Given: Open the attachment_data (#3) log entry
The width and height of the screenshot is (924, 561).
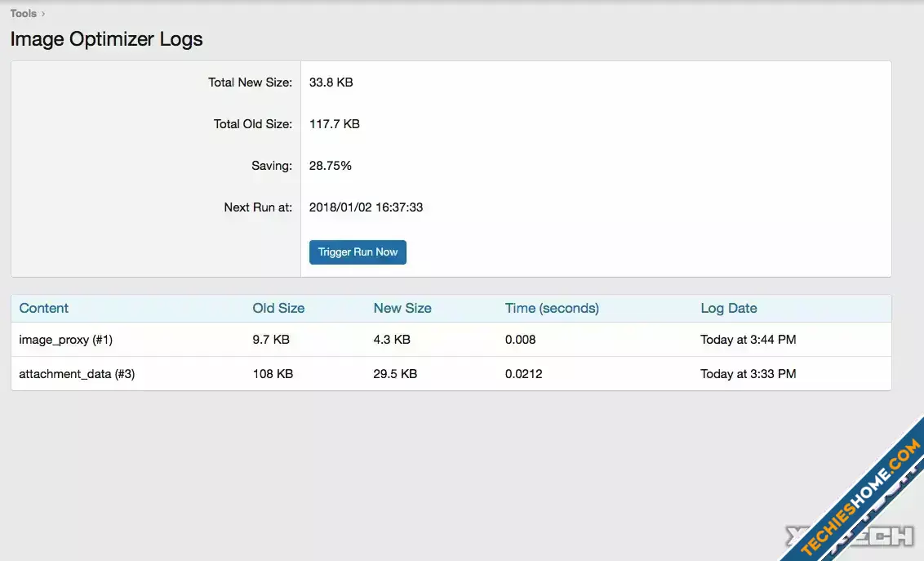Looking at the screenshot, I should pos(77,373).
